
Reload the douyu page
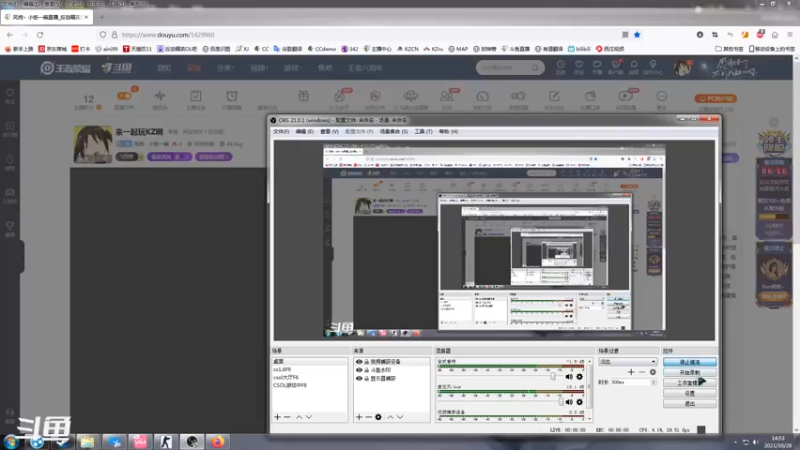[40, 35]
